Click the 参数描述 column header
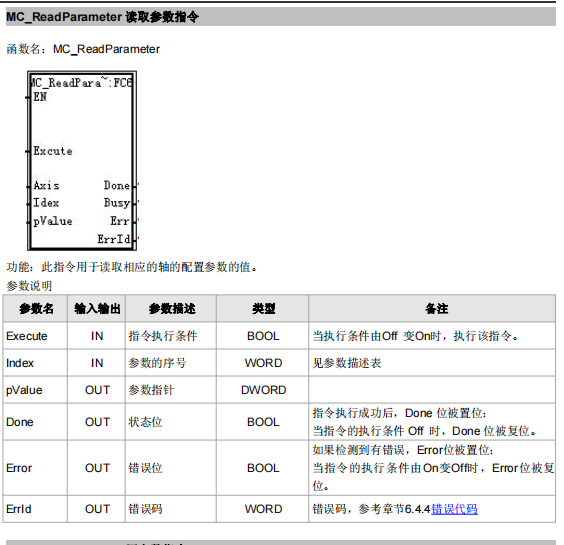Screen dimensions: 564x545 click(x=171, y=308)
